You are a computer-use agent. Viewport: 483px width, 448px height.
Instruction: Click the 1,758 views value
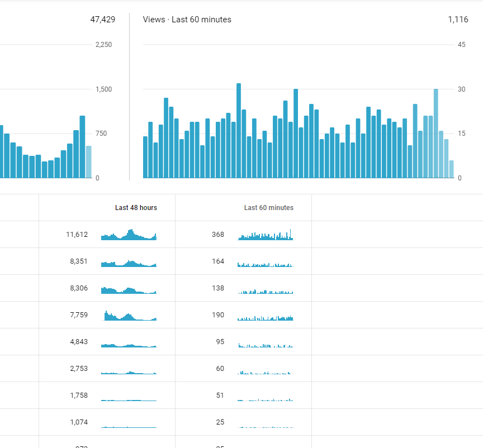[79, 395]
